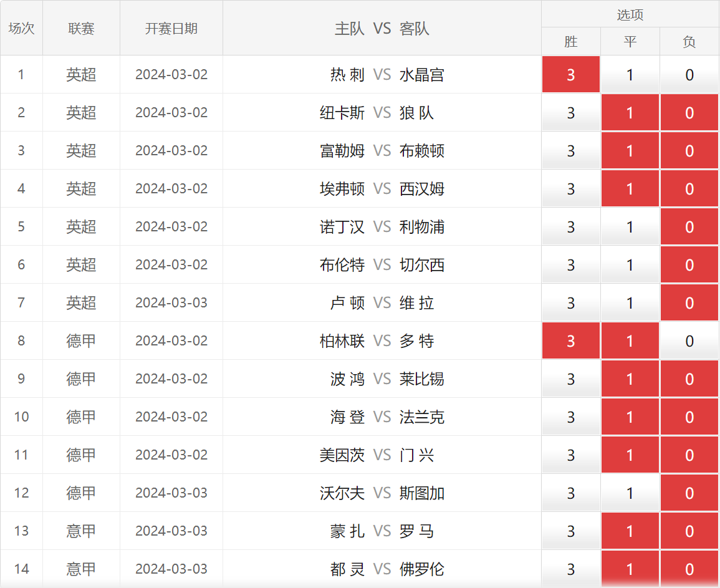Deselect loss option 0 for 海登 VS 法兰克
The width and height of the screenshot is (720, 588).
tap(689, 417)
